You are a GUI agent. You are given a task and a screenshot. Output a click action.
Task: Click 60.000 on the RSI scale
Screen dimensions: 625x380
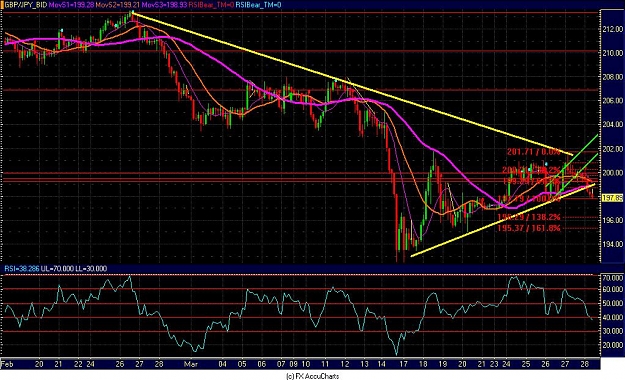coord(613,289)
